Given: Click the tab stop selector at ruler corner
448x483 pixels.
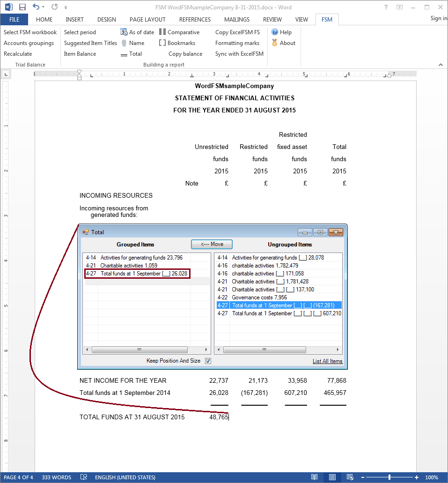Looking at the screenshot, I should coord(6,74).
